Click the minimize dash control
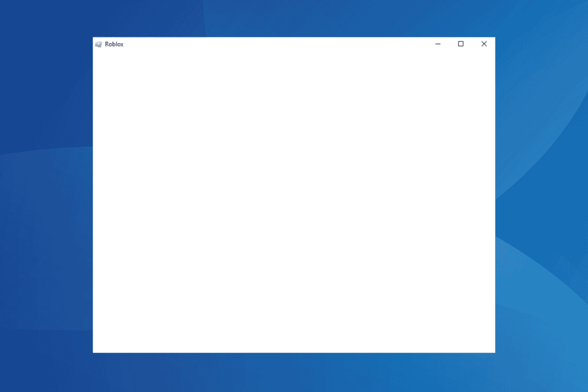Screen dimensions: 588x392 438,44
